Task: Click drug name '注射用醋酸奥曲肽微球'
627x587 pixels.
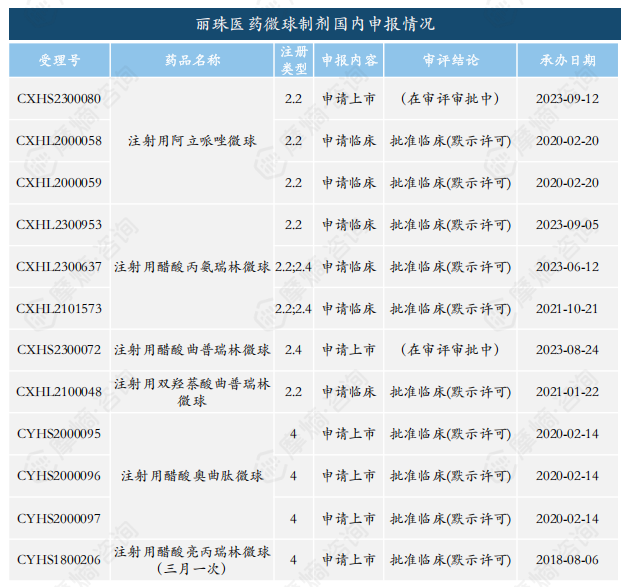Action: (192, 476)
